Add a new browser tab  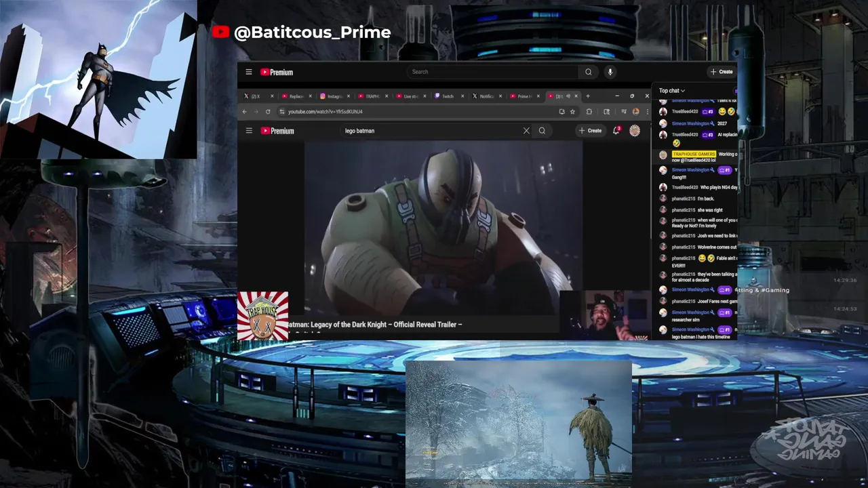pyautogui.click(x=588, y=96)
